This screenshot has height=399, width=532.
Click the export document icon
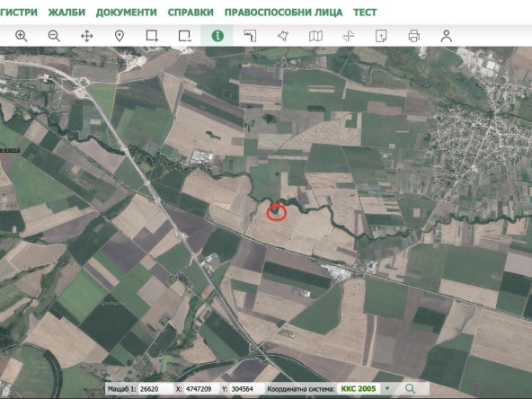point(381,36)
